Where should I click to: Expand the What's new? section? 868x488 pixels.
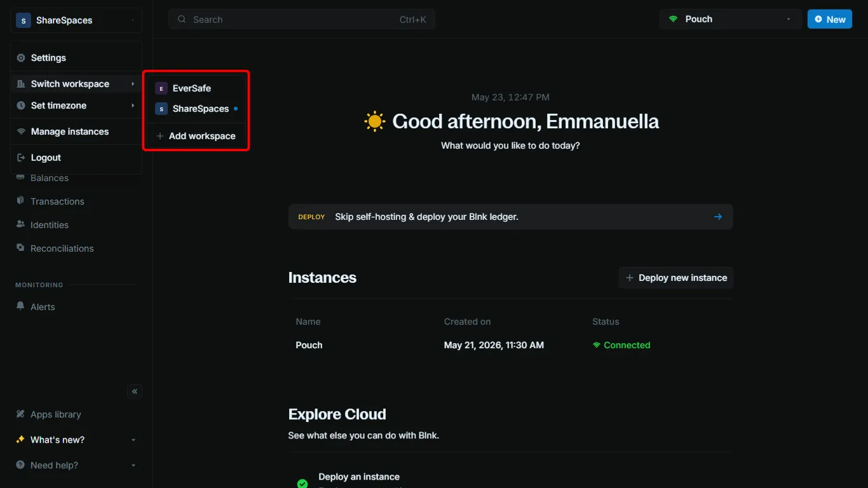pos(76,440)
